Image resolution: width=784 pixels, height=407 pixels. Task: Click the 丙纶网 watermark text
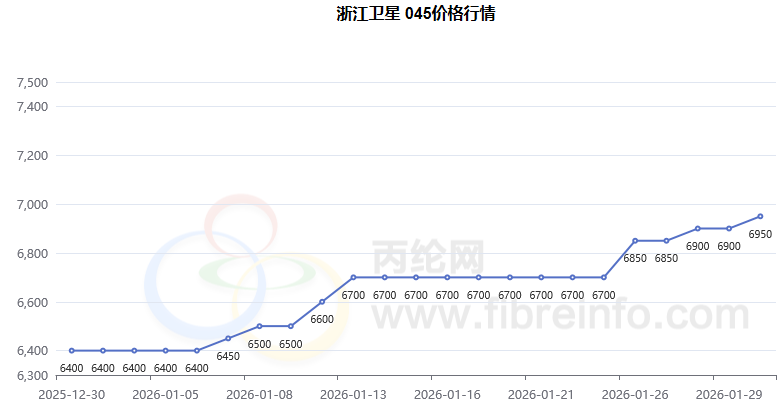[x=428, y=258]
